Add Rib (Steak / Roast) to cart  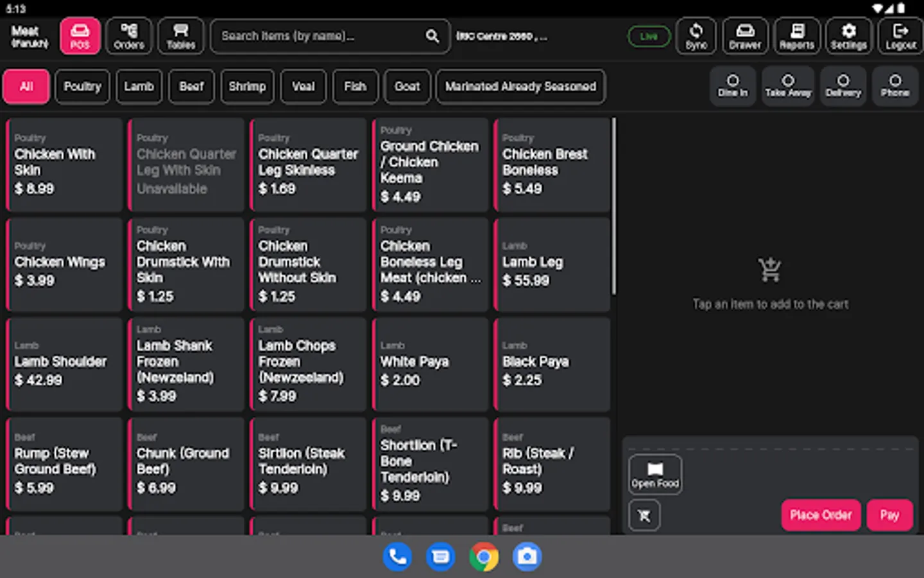coord(552,464)
